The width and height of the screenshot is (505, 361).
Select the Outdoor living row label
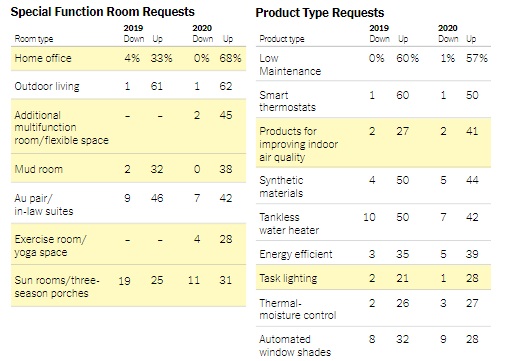(47, 86)
